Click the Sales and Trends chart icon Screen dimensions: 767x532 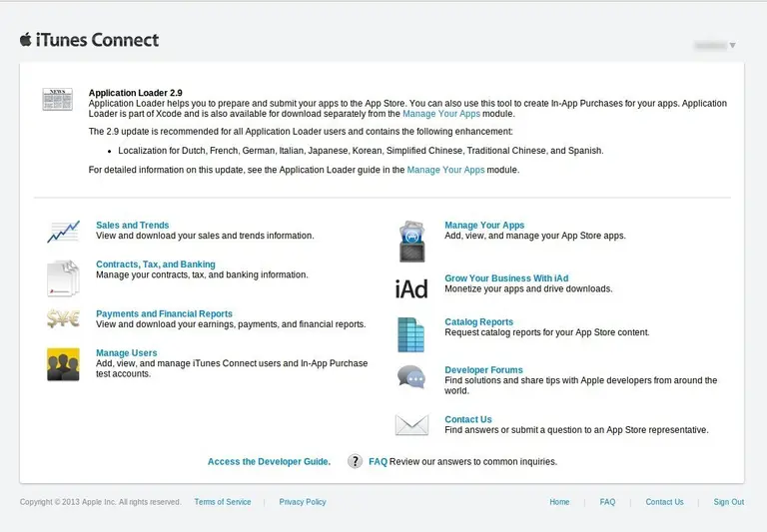[x=63, y=232]
